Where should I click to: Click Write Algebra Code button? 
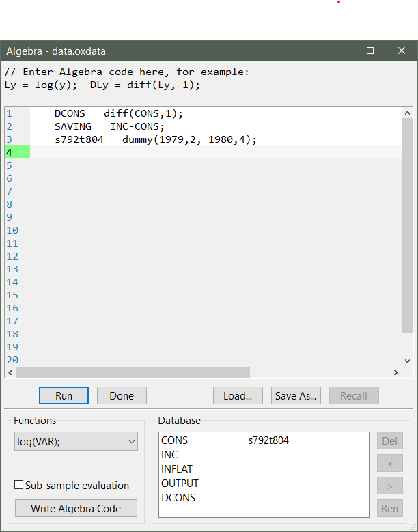[76, 508]
